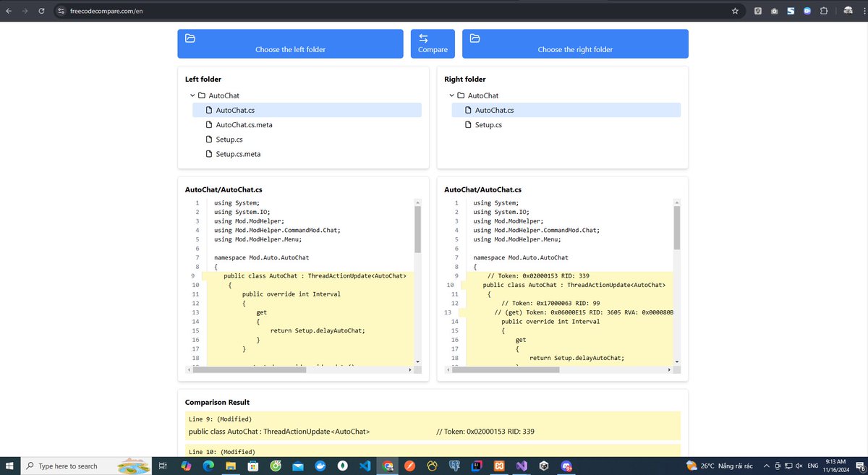The height and width of the screenshot is (475, 868).
Task: Click the ENG language indicator
Action: pyautogui.click(x=812, y=466)
